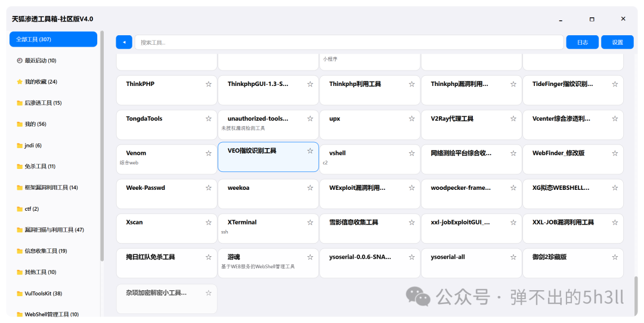Toggle the Venom card star
The height and width of the screenshot is (323, 644).
pyautogui.click(x=209, y=153)
